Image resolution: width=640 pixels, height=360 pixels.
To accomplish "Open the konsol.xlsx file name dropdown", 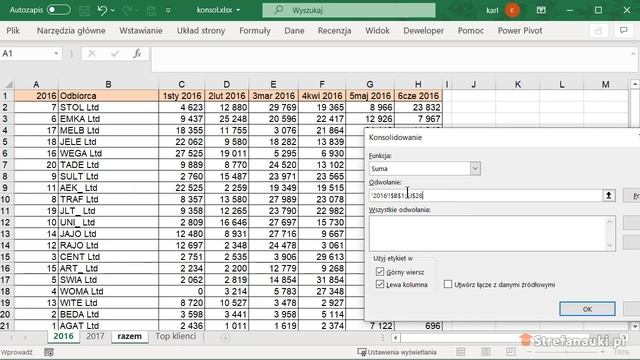I will [238, 10].
